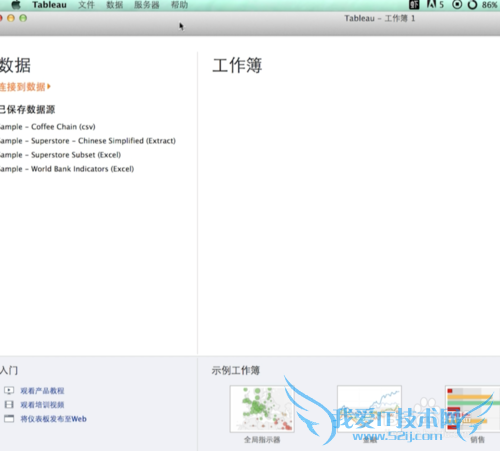Click the yellow minimize window button

tap(11, 18)
